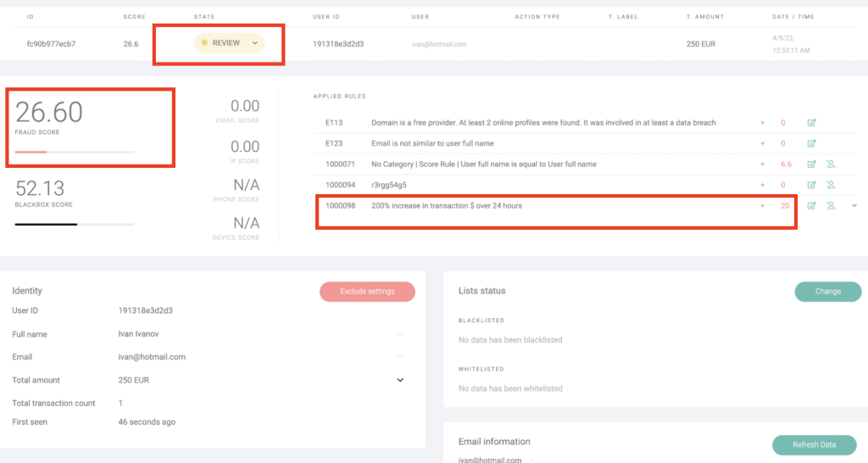
Task: Click the fraud score progress bar
Action: (x=75, y=153)
